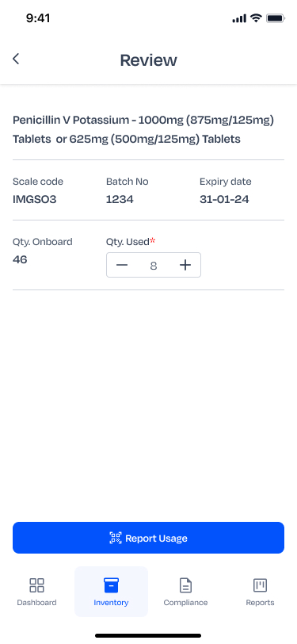
Task: Click the Compliance document icon
Action: pyautogui.click(x=186, y=585)
